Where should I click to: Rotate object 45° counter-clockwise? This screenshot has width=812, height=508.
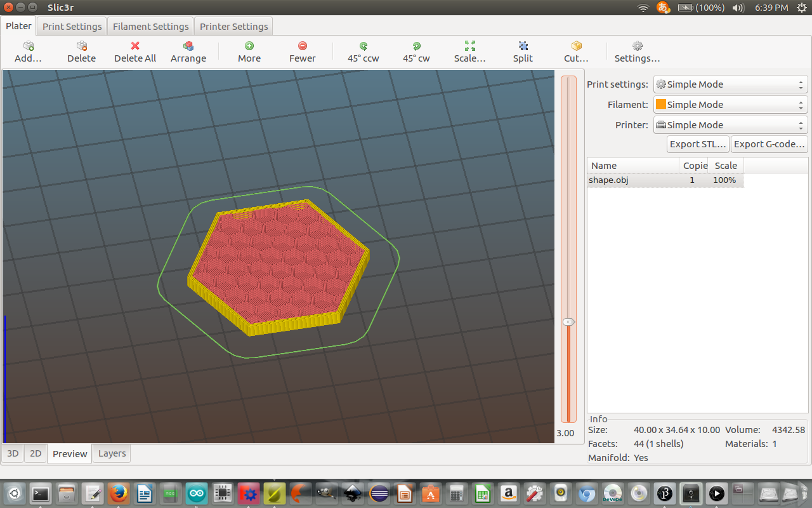click(x=363, y=46)
